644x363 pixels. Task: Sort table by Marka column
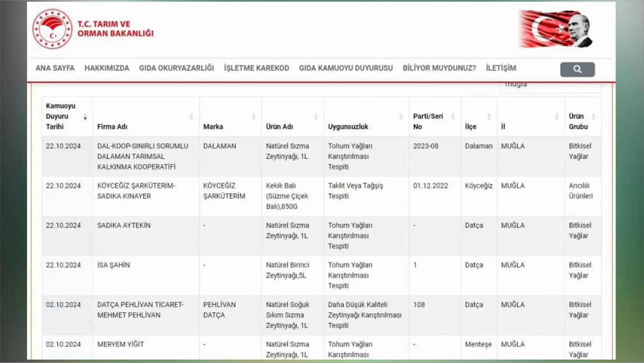pyautogui.click(x=253, y=117)
